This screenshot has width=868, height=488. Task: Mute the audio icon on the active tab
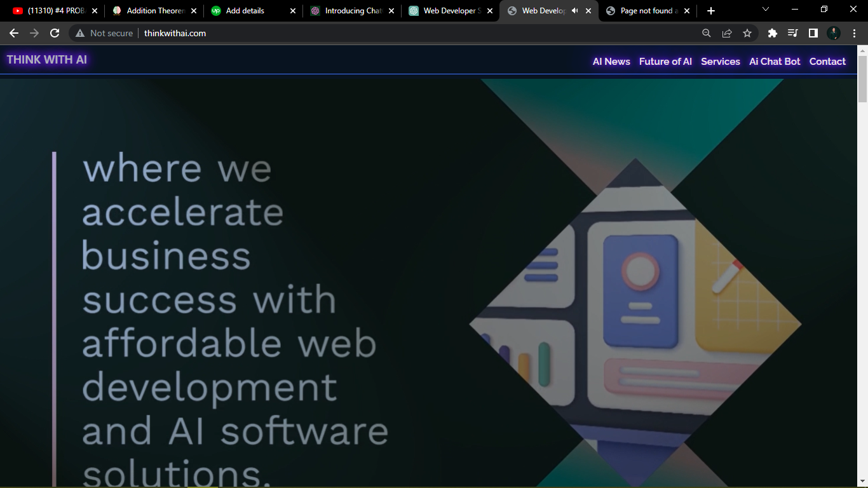tap(575, 11)
